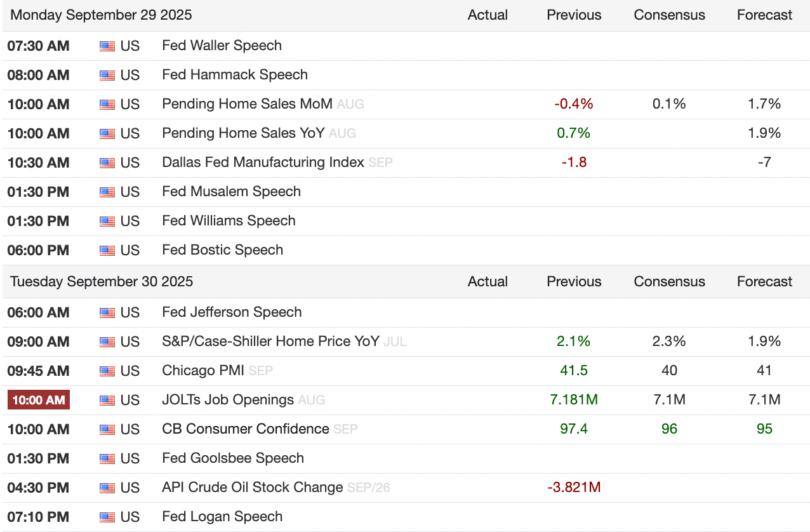Open the JOLTs Job Openings event
Viewport: 810px width, 532px height.
228,400
